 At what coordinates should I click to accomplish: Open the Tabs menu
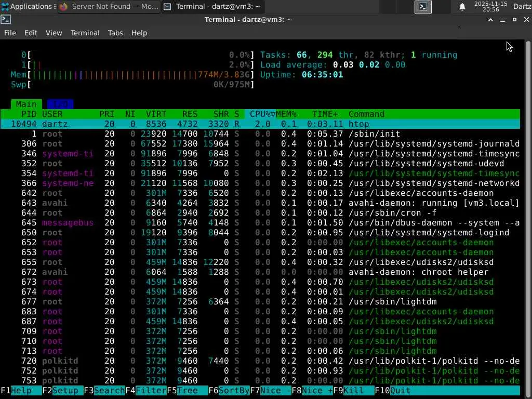(115, 33)
